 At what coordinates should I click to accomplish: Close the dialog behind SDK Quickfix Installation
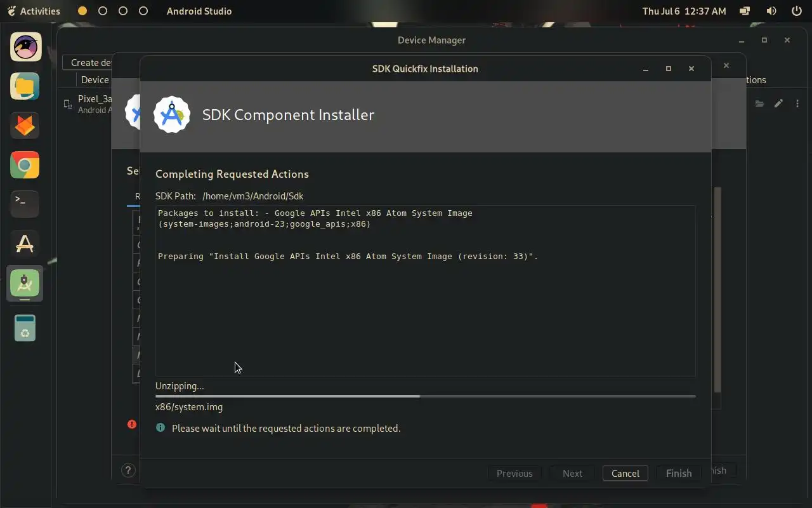(x=726, y=65)
